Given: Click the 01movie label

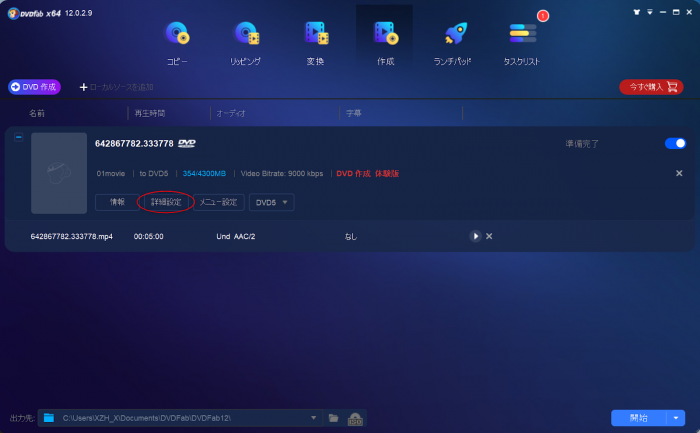Looking at the screenshot, I should [111, 173].
